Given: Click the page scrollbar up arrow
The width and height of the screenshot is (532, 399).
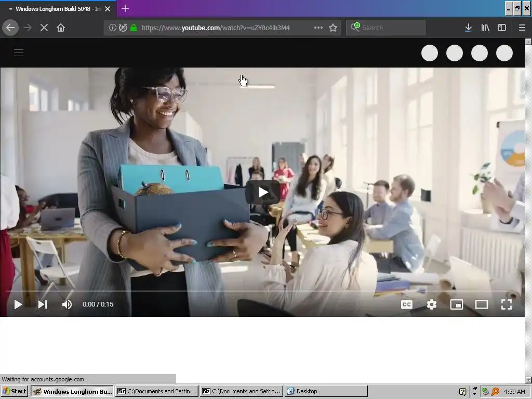Looking at the screenshot, I should pos(528,42).
